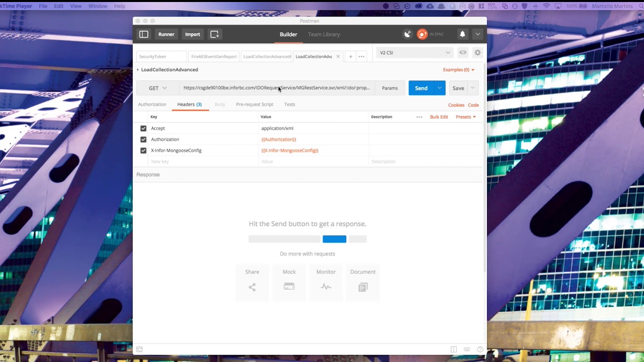Image resolution: width=644 pixels, height=362 pixels.
Task: Open the header toolbar chevron dropdown
Action: (x=477, y=34)
